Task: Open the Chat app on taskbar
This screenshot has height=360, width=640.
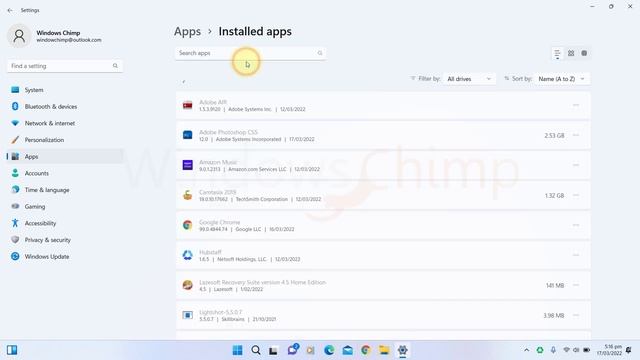Action: point(293,350)
